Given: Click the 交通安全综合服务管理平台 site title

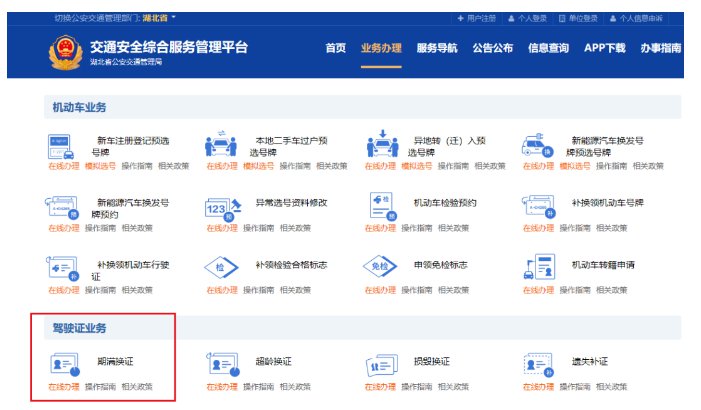Looking at the screenshot, I should tap(169, 47).
